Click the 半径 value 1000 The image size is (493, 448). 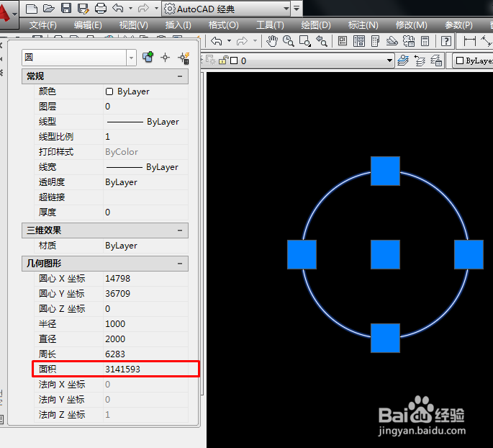click(145, 323)
